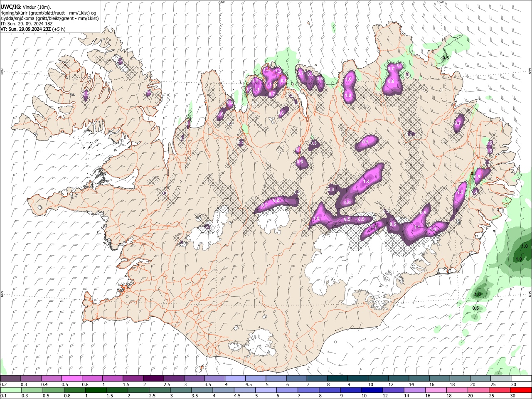Pick the lavender 14 swatch in the rain row
This screenshot has width=532, height=399.
415,390
